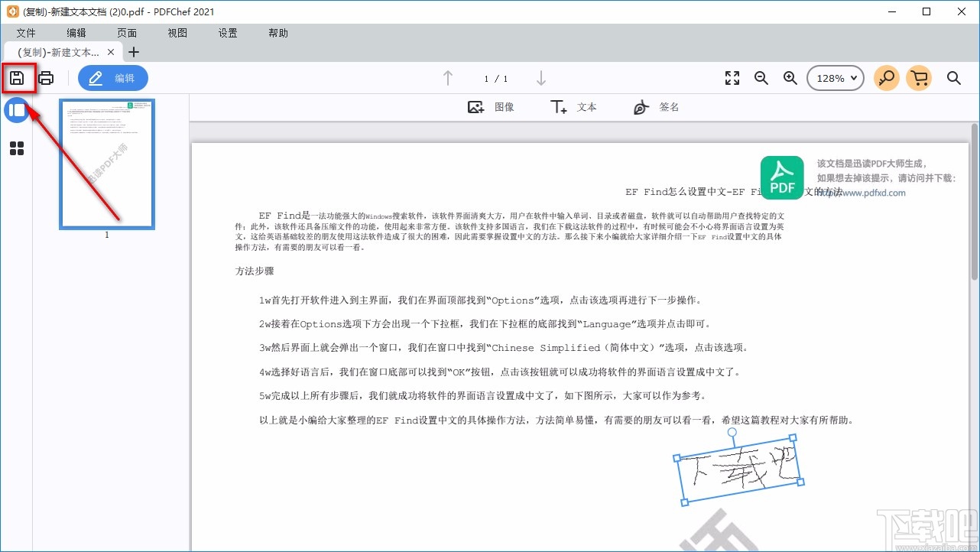Enable editing mode with the 编辑 button
Image resolution: width=980 pixels, height=552 pixels.
point(112,77)
